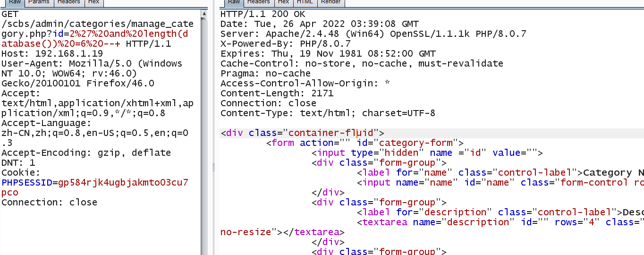Screen dimensions: 644x255
Task: Click the 'Cookie:' request header
Action: coord(21,172)
